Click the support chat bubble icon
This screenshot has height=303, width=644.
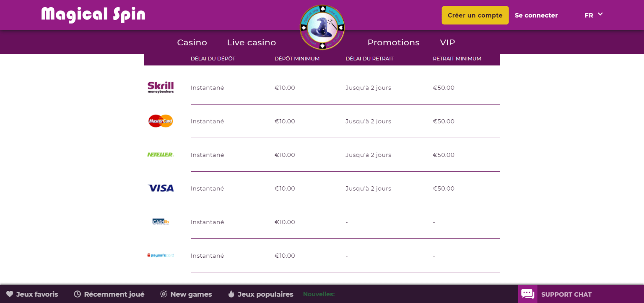point(527,294)
